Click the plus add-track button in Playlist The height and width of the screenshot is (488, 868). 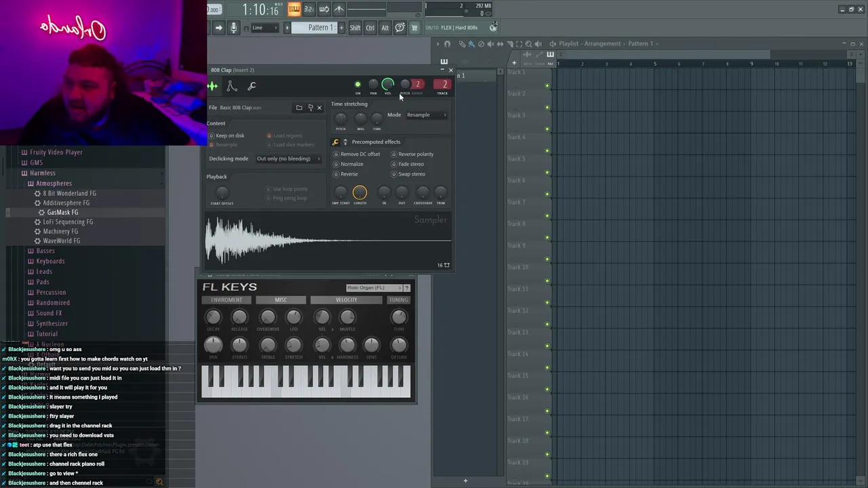click(514, 62)
